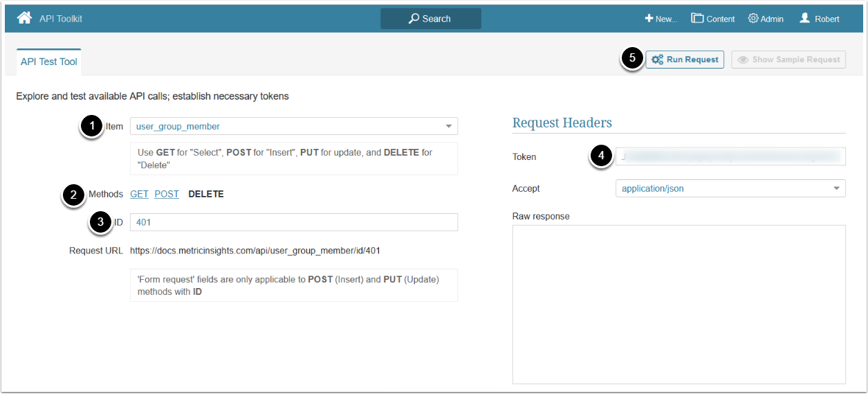The height and width of the screenshot is (394, 868).
Task: Click the search magnifier icon
Action: pyautogui.click(x=414, y=19)
